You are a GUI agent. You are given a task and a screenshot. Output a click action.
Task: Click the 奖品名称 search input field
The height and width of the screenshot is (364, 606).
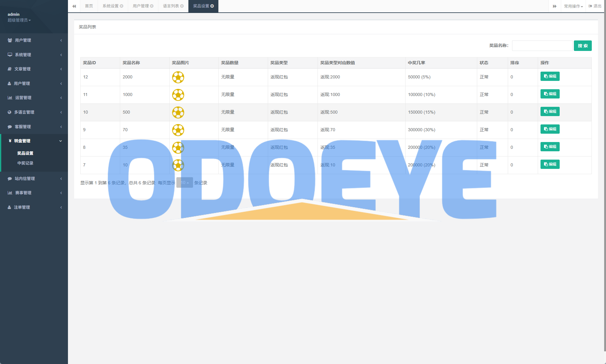click(x=542, y=46)
